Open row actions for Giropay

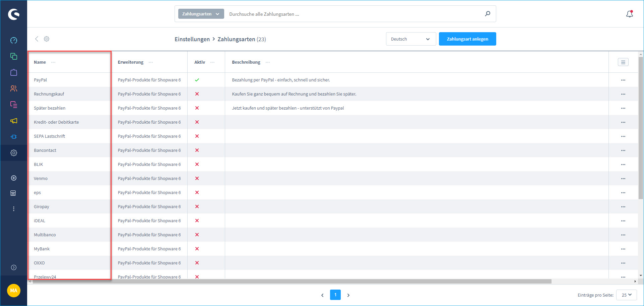tap(623, 207)
